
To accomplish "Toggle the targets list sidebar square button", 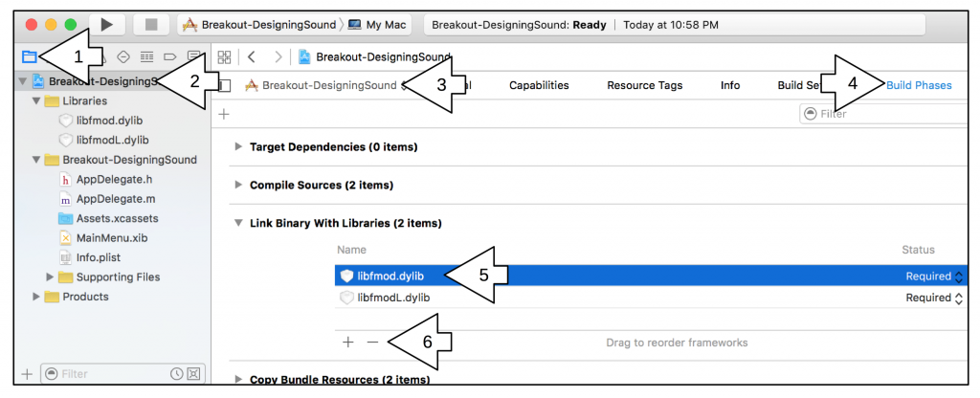I will pyautogui.click(x=225, y=85).
